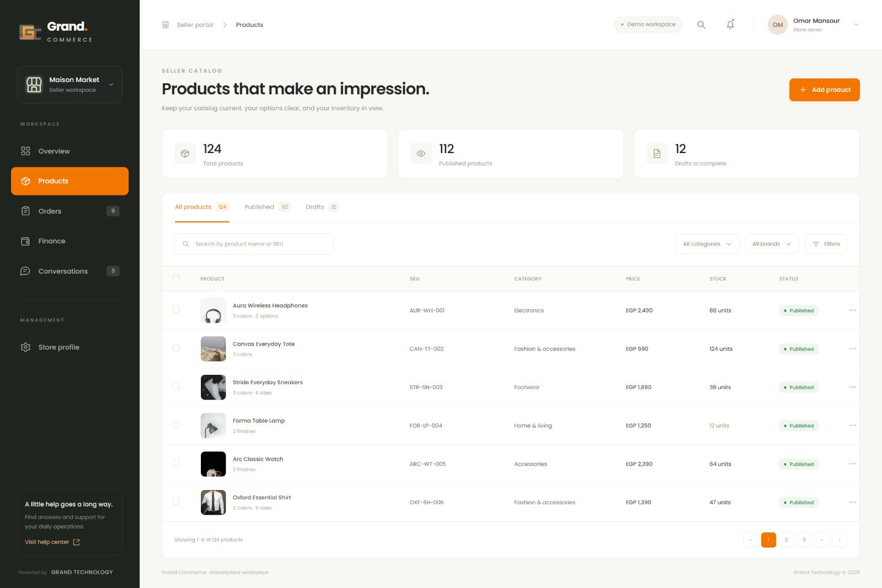Click the Total products box icon

click(x=185, y=154)
